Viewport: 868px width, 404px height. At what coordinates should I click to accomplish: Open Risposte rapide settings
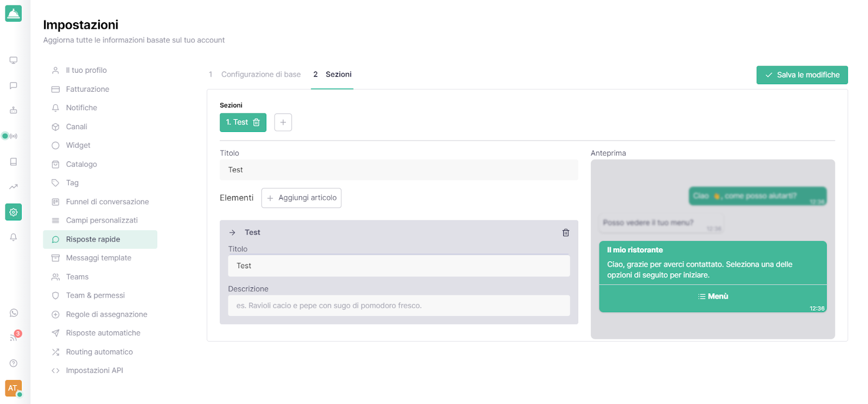click(x=100, y=239)
